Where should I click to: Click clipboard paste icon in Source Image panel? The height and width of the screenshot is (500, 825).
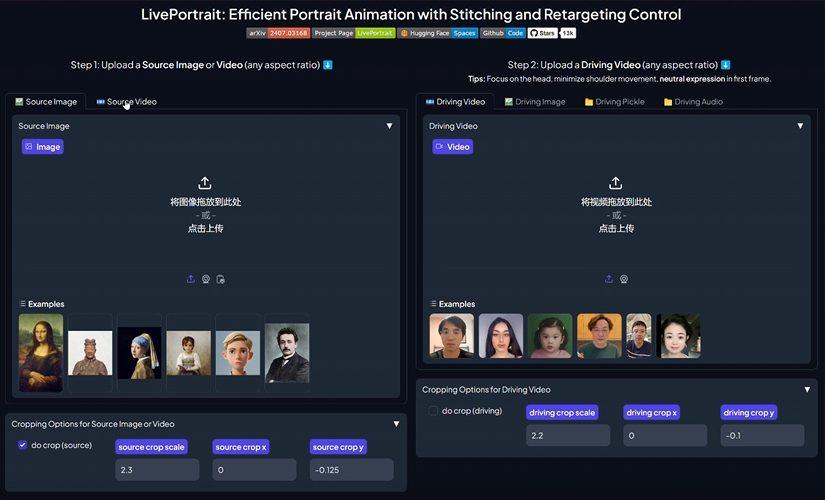[221, 279]
